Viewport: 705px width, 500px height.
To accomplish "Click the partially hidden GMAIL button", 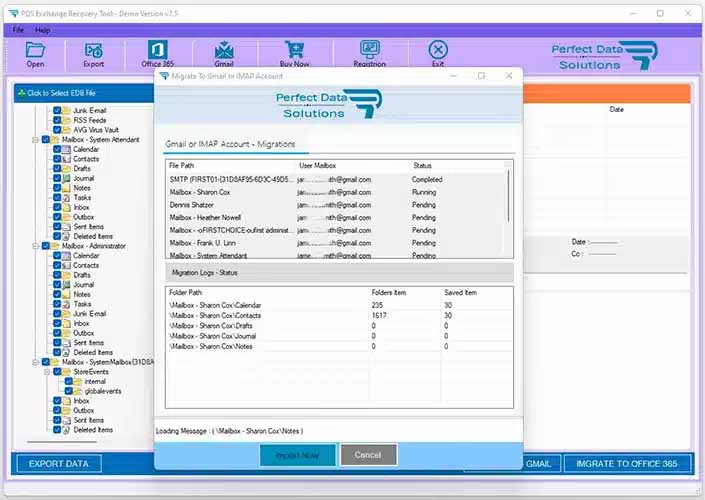I will click(x=542, y=464).
